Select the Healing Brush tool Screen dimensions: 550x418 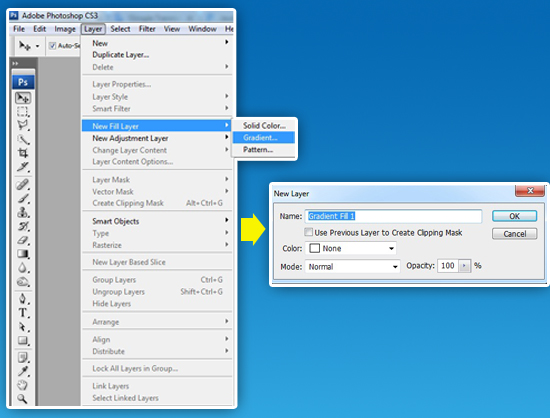coord(23,184)
